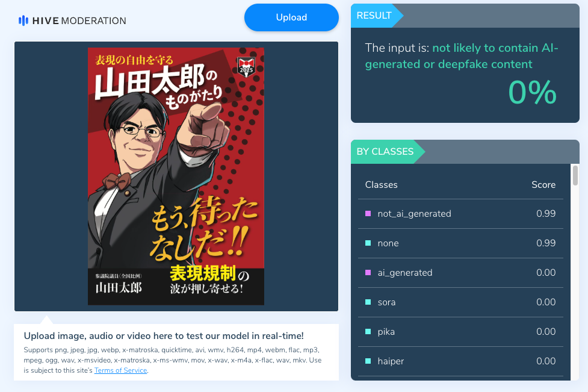Open the Terms of Service link
Screen dimensions: 588x392
(121, 370)
